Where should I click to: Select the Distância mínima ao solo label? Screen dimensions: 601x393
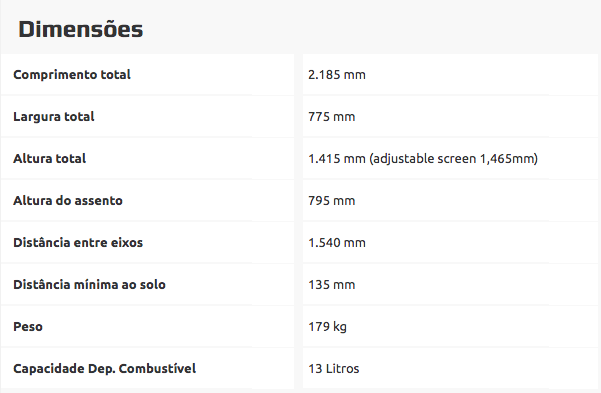tap(89, 284)
